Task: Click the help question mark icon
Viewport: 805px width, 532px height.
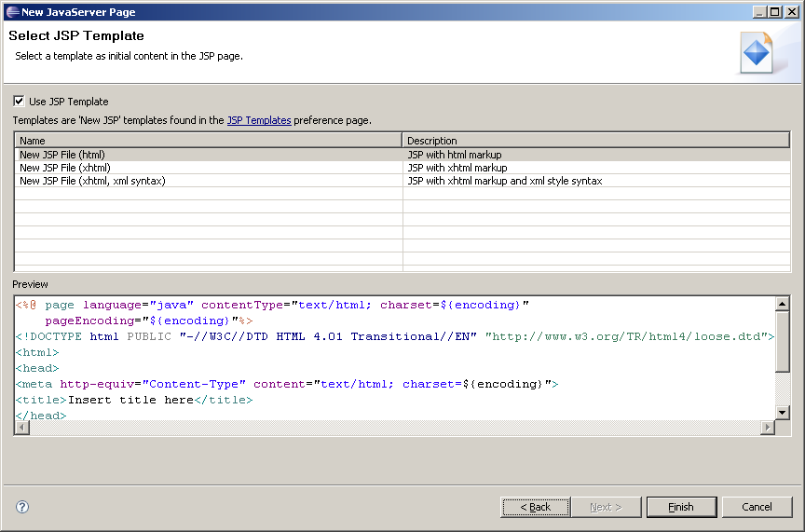Action: click(22, 507)
